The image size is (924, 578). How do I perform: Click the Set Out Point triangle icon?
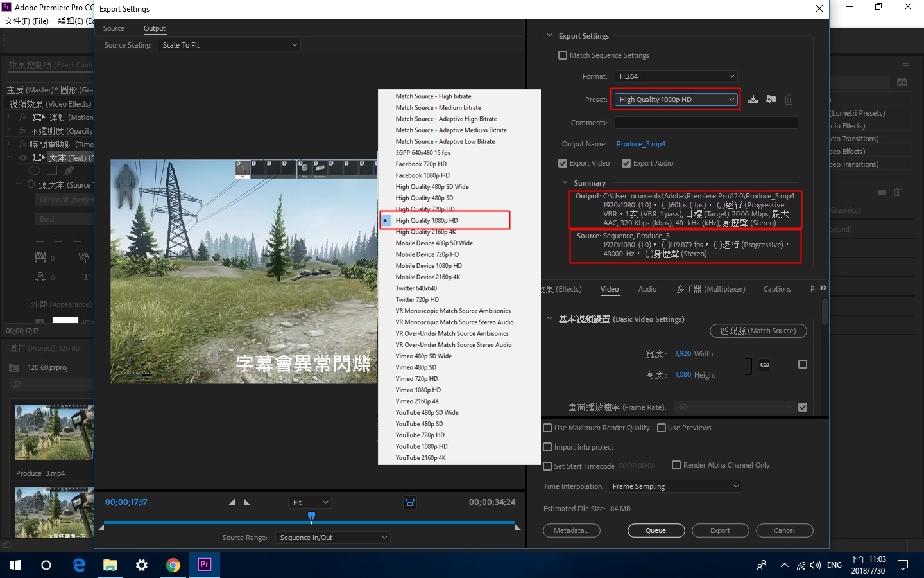(247, 502)
